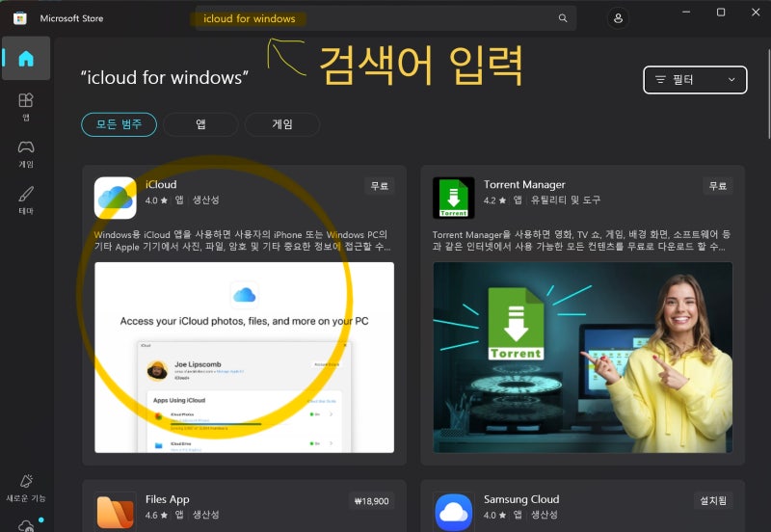Viewport: 771px width, 532px height.
Task: Open the Themes section with brush icon
Action: (x=26, y=200)
